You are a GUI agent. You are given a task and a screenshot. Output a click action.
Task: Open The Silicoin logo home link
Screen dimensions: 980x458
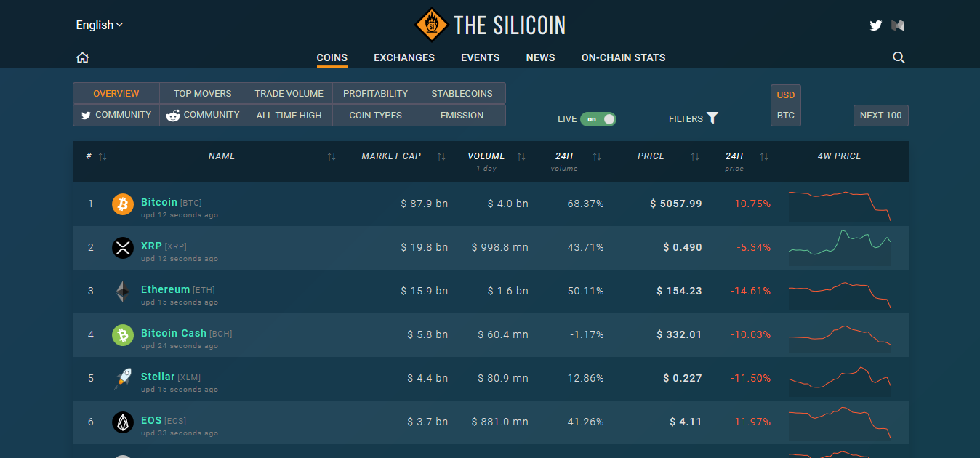click(x=490, y=25)
